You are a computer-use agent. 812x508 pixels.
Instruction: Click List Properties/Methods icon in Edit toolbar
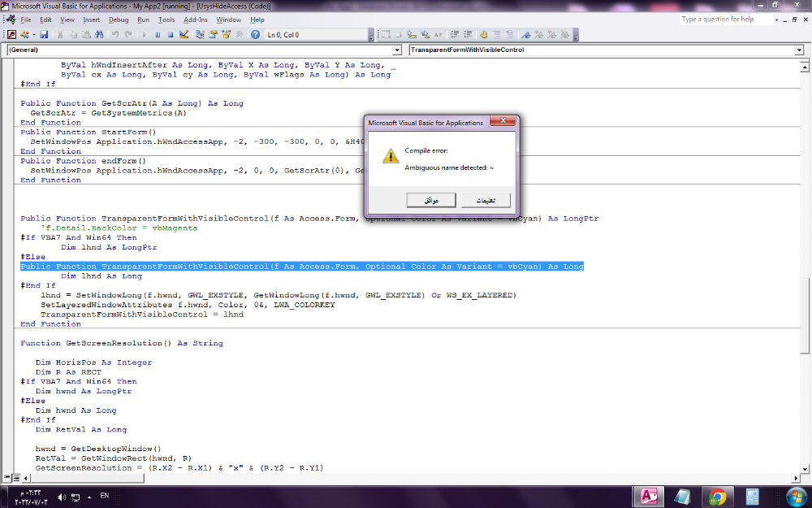386,35
